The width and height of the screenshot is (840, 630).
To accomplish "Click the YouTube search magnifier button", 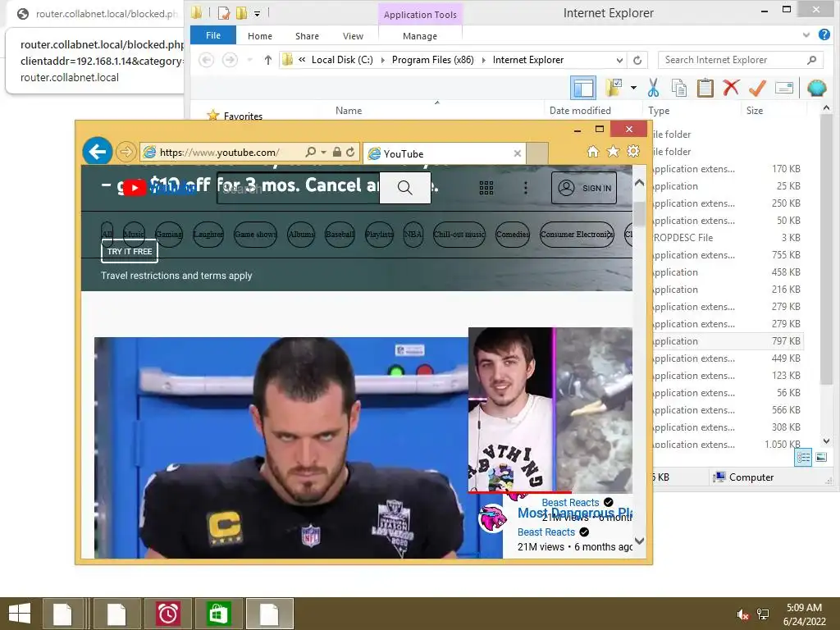I will coord(405,188).
